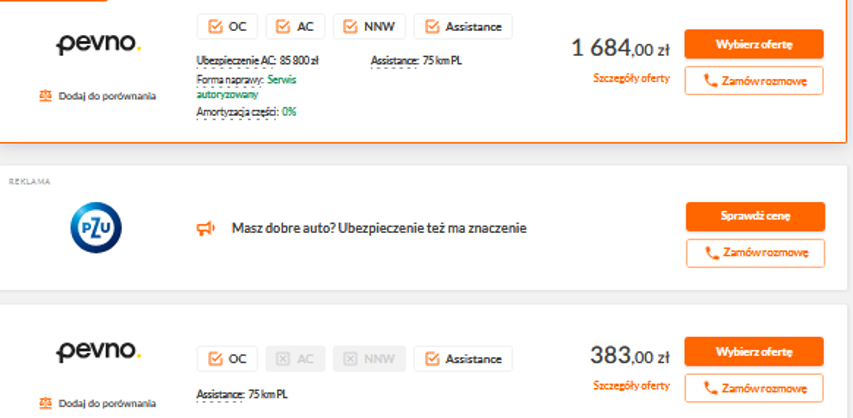
Task: Click phone icon in first offer's Zamów rozmowę
Action: tap(710, 81)
